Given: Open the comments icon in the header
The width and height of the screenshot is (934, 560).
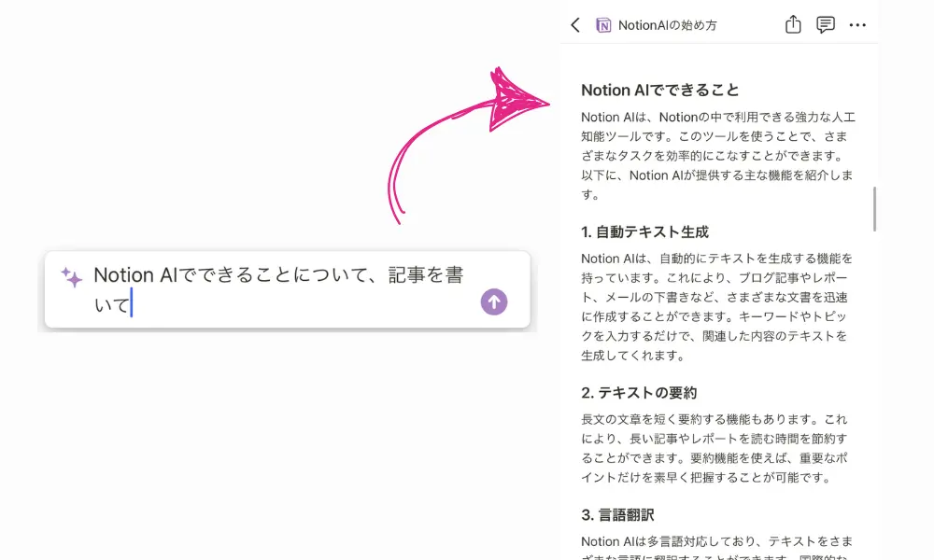Looking at the screenshot, I should pyautogui.click(x=825, y=24).
